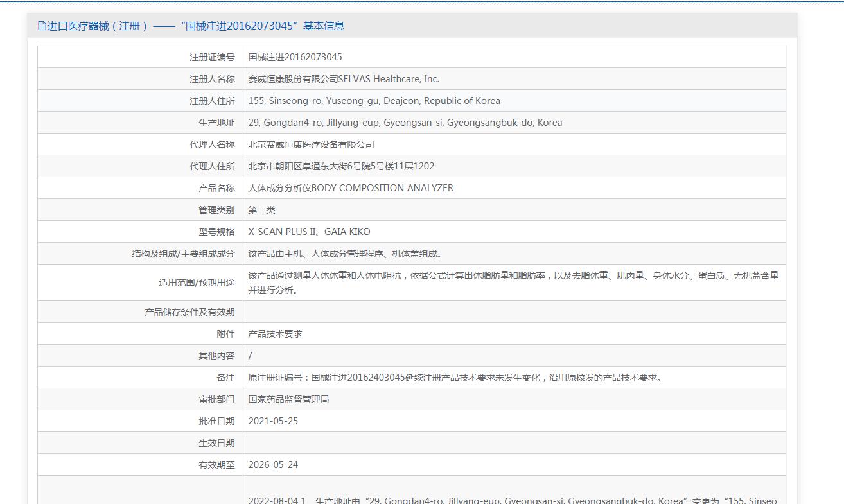Click the 备注 remark with original registration number
This screenshot has width=844, height=504.
tap(456, 378)
